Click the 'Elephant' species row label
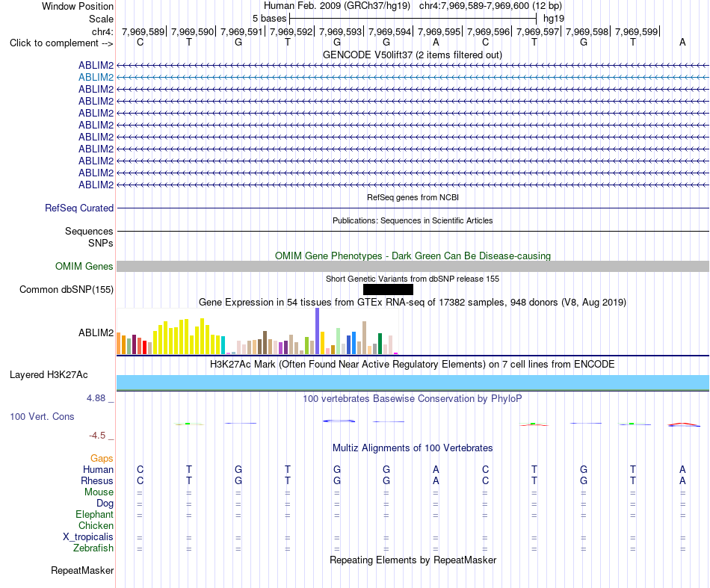Image resolution: width=710 pixels, height=588 pixels. [94, 515]
